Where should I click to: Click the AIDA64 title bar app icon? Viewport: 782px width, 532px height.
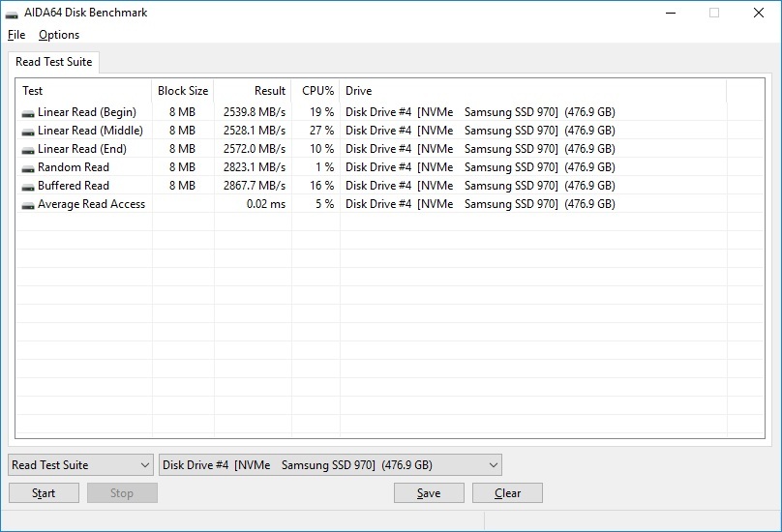[12, 14]
